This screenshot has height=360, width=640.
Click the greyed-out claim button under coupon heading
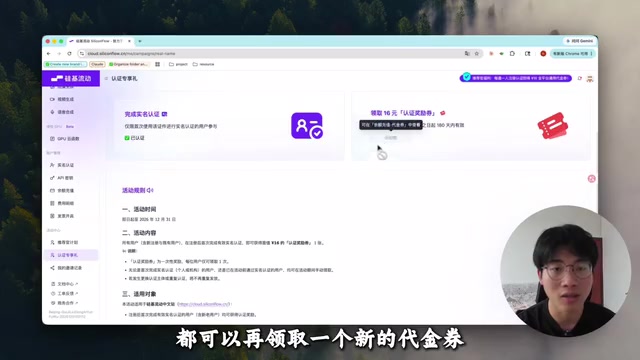point(391,138)
